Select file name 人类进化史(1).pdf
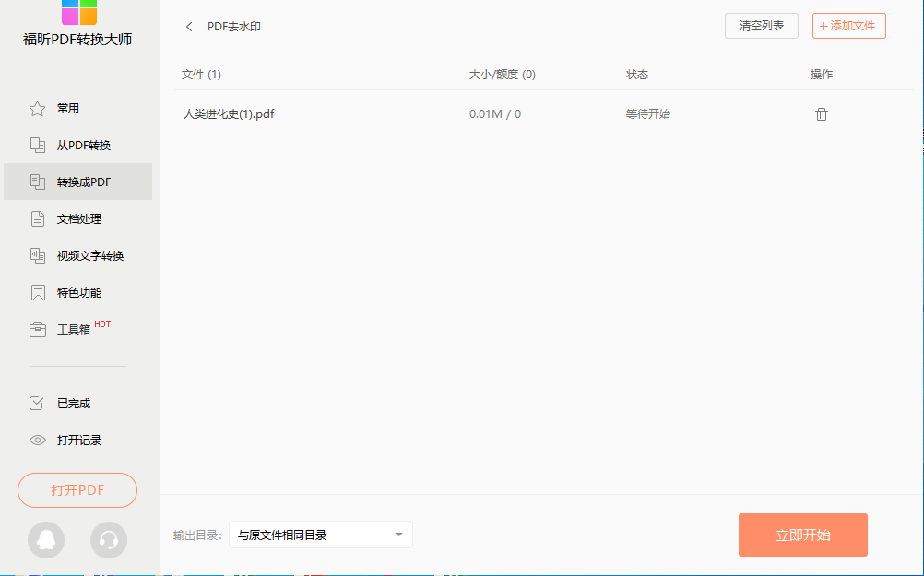The image size is (924, 576). pos(229,114)
